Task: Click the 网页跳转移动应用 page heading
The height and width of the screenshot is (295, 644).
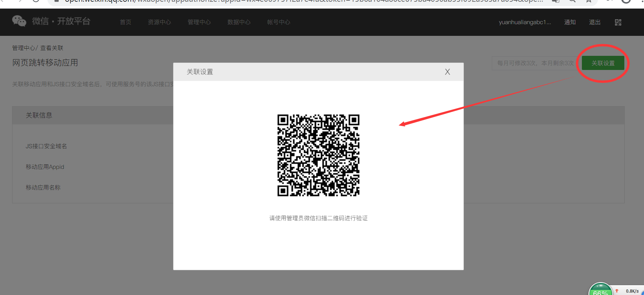Action: point(45,63)
